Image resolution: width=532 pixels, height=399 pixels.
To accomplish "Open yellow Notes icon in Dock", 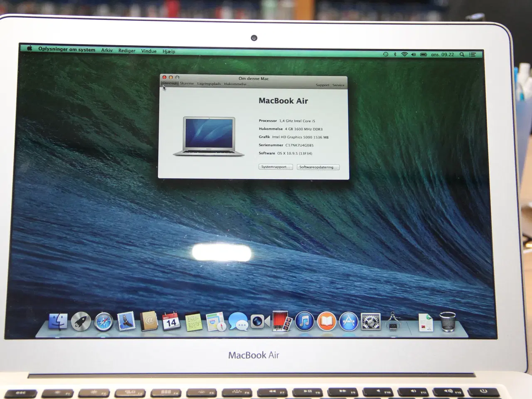I will tap(193, 322).
